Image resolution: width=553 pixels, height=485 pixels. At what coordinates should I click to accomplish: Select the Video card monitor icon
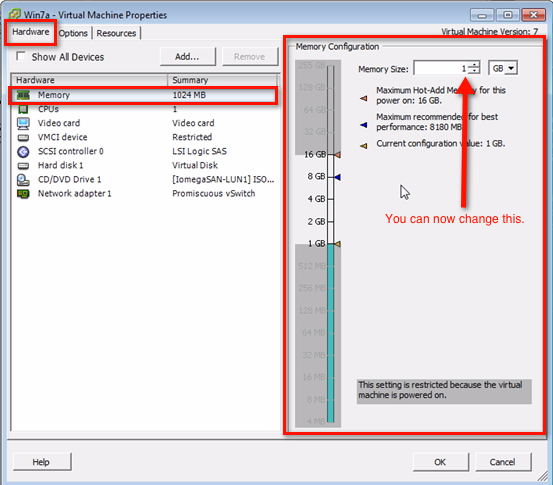tap(23, 123)
